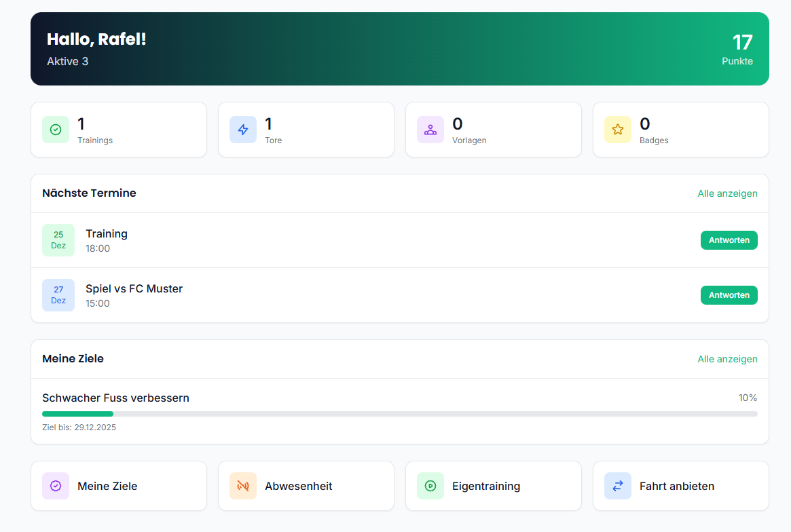Click the purple Meine Ziele shortcut icon
This screenshot has width=791, height=532.
(56, 486)
